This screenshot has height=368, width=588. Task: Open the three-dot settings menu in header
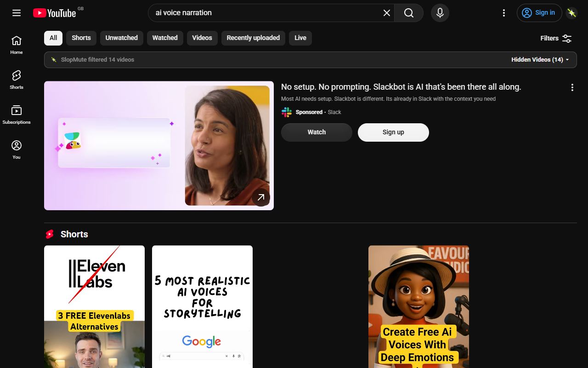coord(504,13)
